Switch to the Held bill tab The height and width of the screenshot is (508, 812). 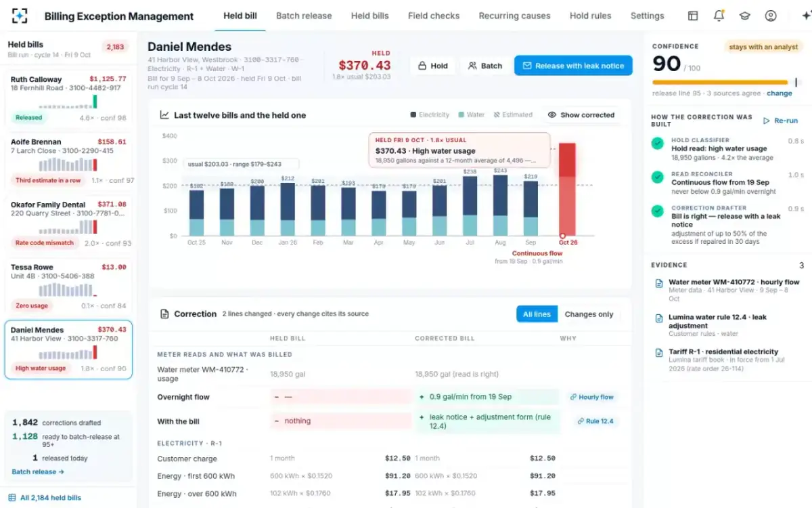(x=240, y=16)
